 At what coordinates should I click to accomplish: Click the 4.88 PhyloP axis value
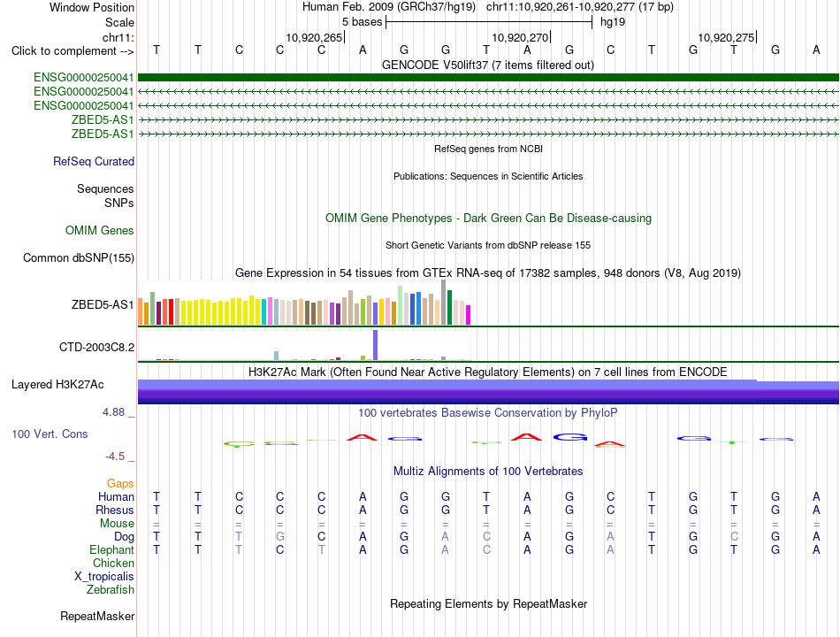coord(113,412)
